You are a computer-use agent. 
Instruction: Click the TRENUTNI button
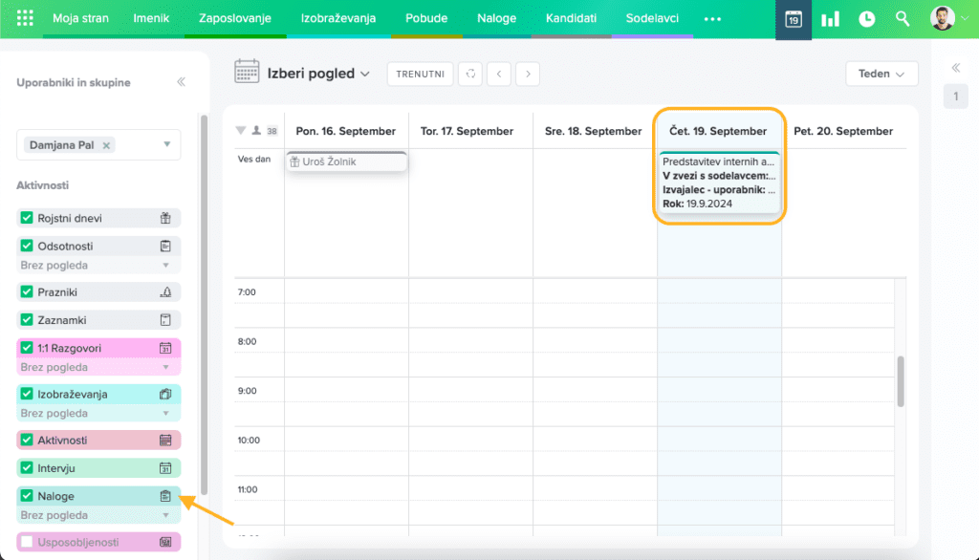pos(420,74)
